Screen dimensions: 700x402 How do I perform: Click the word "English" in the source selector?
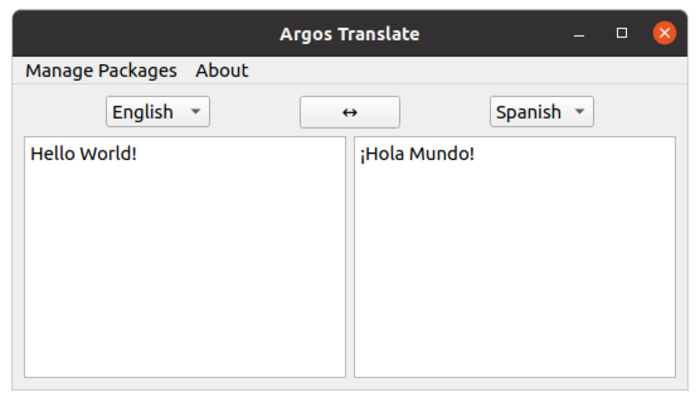coord(142,112)
